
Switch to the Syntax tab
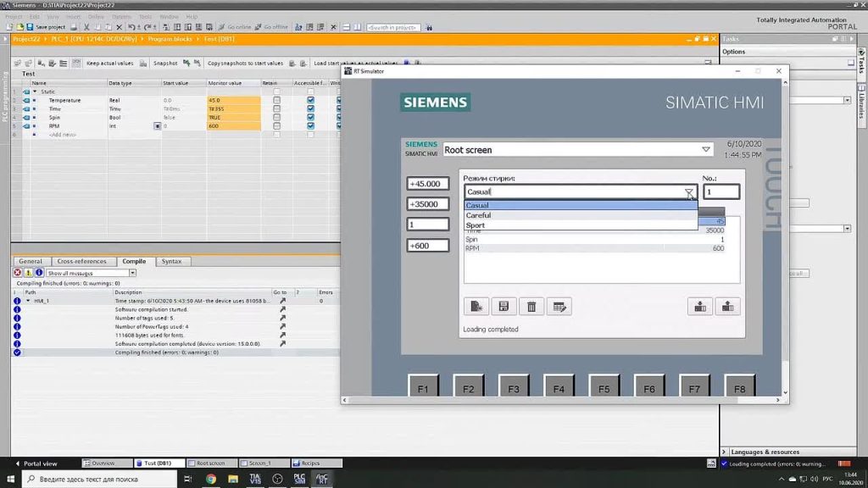[x=171, y=261]
